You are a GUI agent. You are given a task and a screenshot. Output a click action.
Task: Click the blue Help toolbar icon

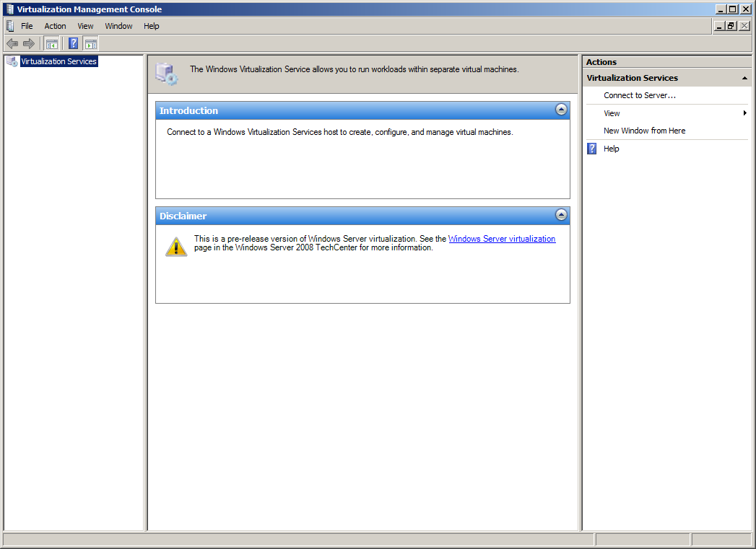point(73,44)
